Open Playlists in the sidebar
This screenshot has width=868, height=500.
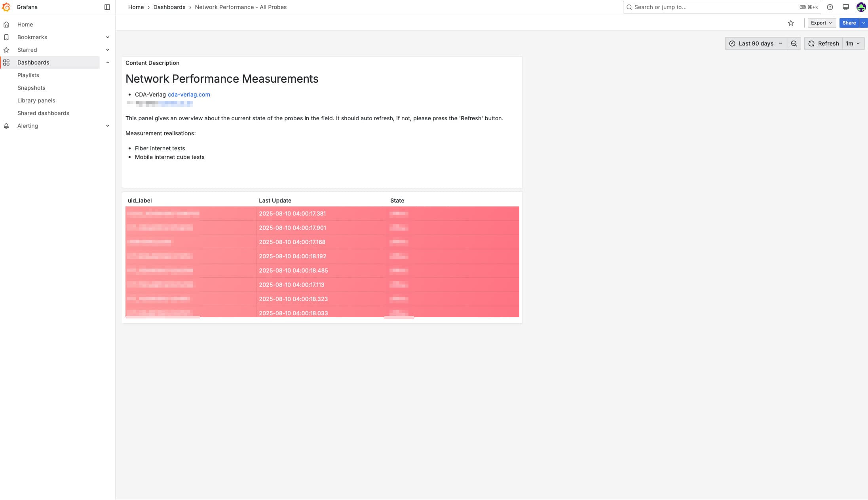[28, 75]
